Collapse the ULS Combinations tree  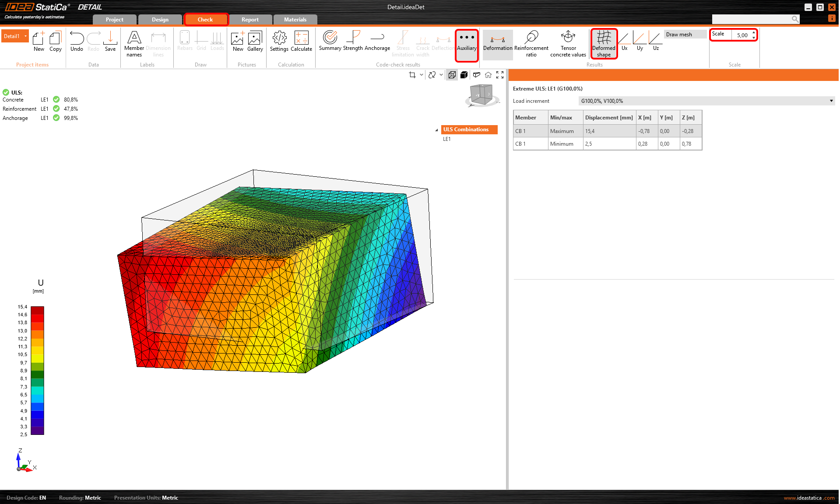tap(436, 130)
